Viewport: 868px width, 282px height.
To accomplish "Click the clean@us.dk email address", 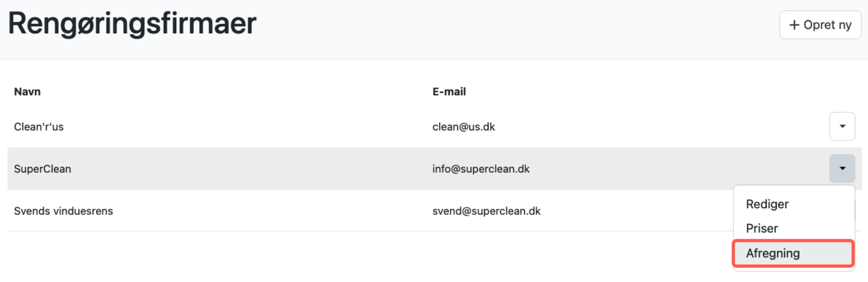I will (x=463, y=127).
